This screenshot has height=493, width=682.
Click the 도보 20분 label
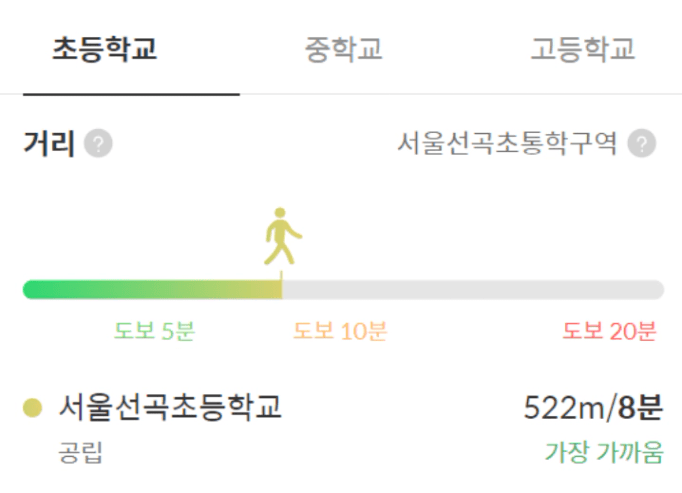(609, 332)
